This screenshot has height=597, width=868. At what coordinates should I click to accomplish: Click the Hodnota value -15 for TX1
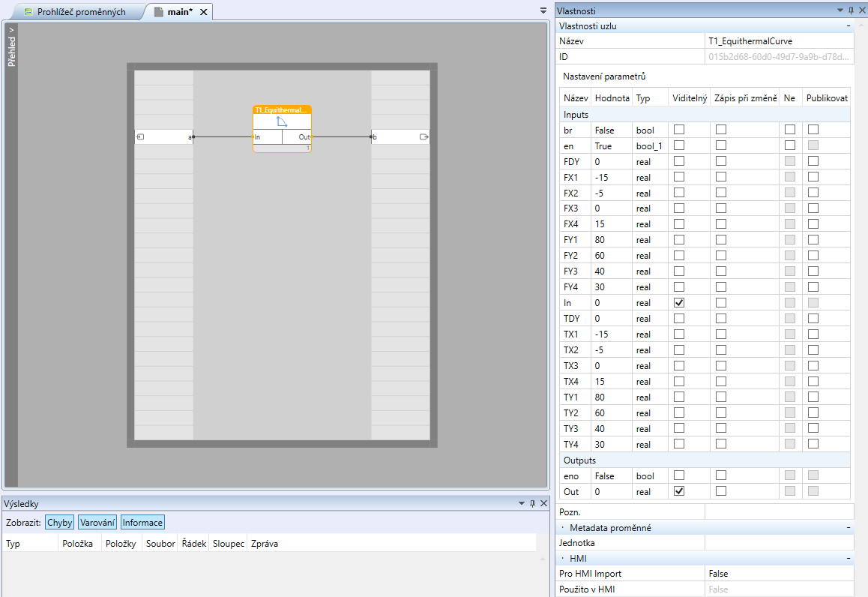[601, 334]
